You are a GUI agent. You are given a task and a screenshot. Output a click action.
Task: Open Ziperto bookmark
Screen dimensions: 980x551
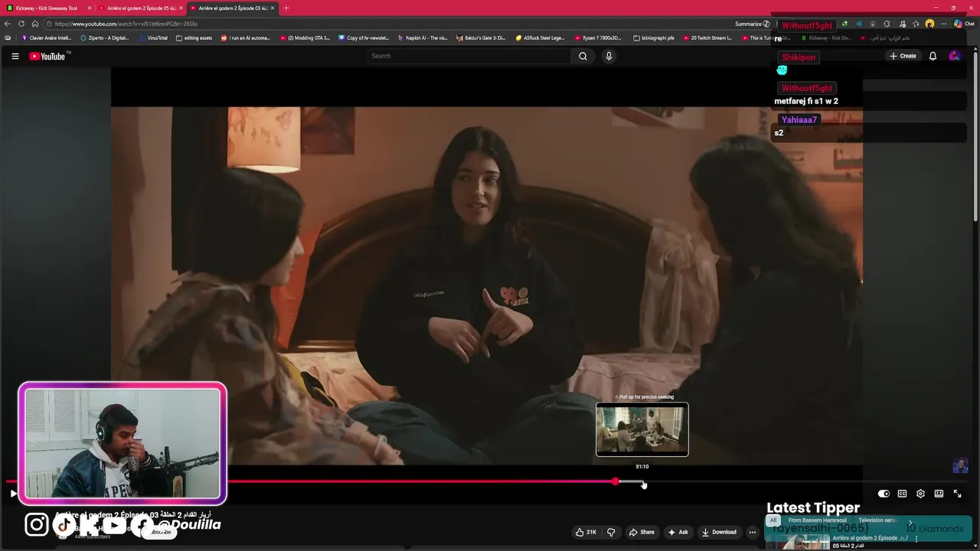pos(105,37)
